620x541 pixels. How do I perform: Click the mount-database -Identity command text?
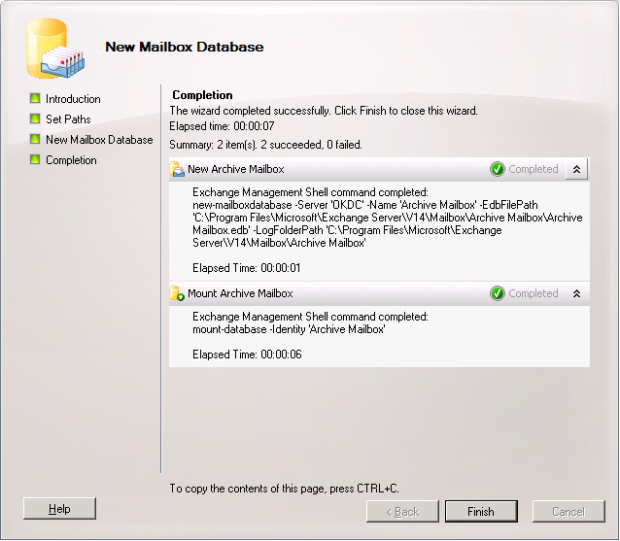tap(289, 329)
